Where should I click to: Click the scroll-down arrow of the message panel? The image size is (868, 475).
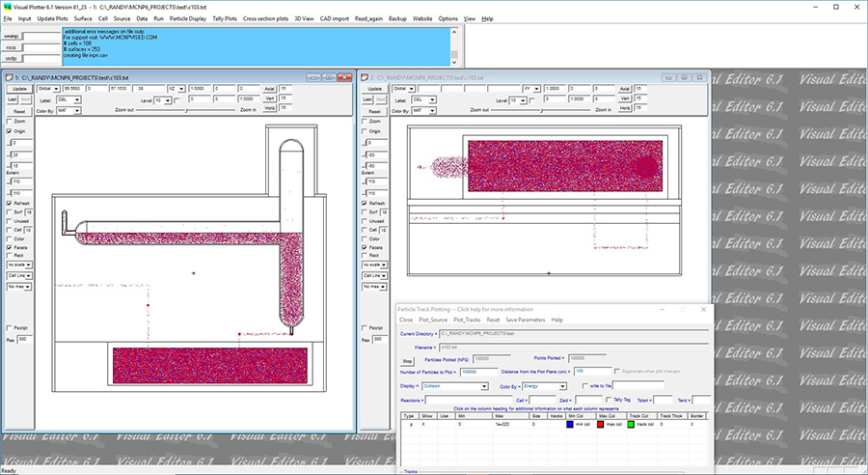tap(454, 62)
